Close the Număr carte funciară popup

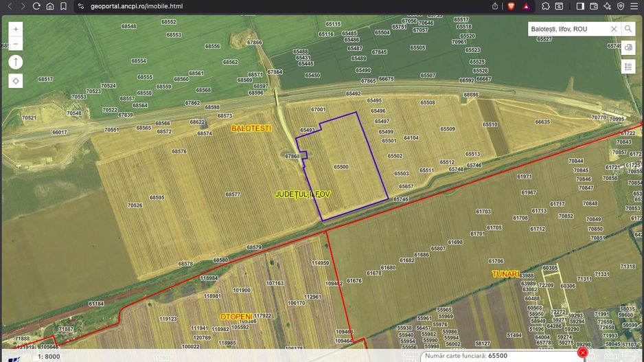point(582,352)
